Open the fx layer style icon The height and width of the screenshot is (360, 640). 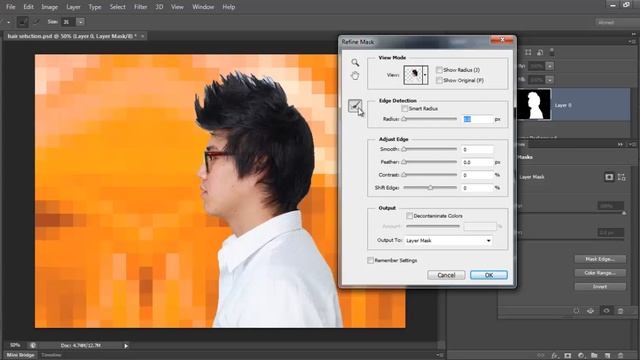click(x=554, y=356)
